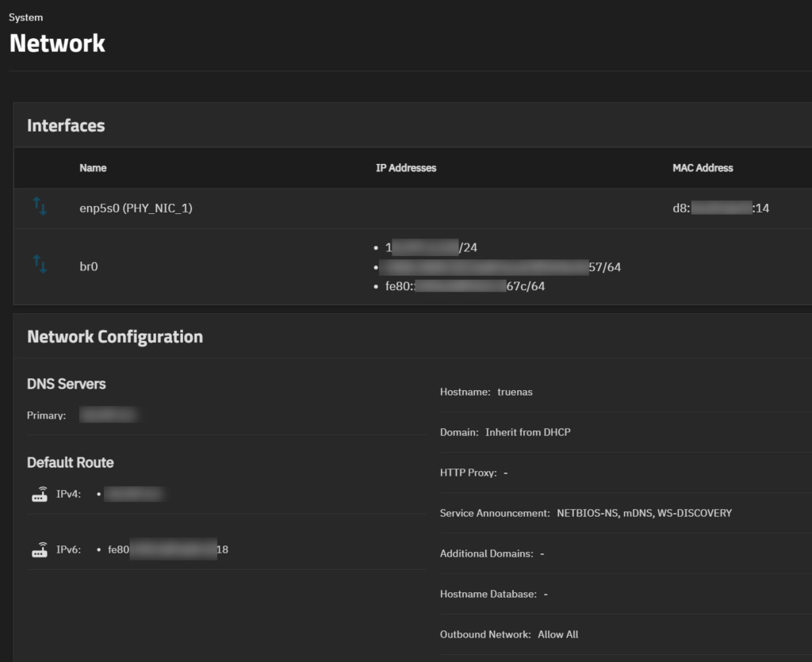Screen dimensions: 812x662
Task: Click the HTTP Proxy entry
Action: [x=474, y=473]
